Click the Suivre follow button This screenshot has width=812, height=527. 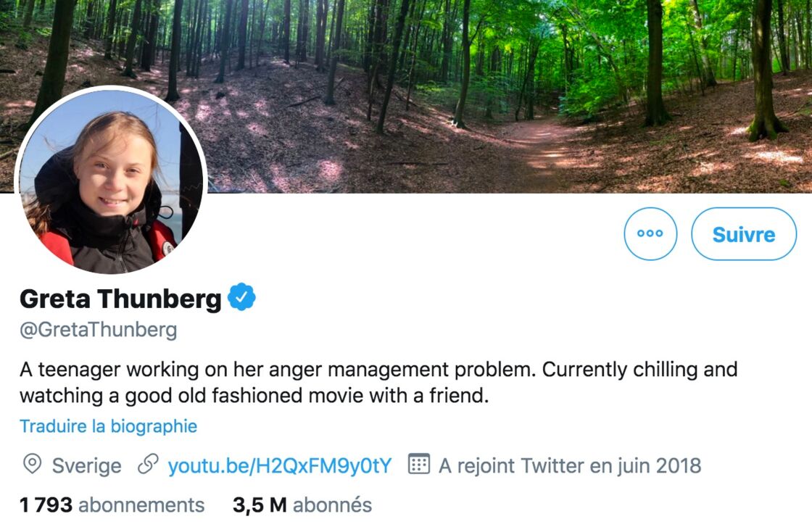pos(744,234)
